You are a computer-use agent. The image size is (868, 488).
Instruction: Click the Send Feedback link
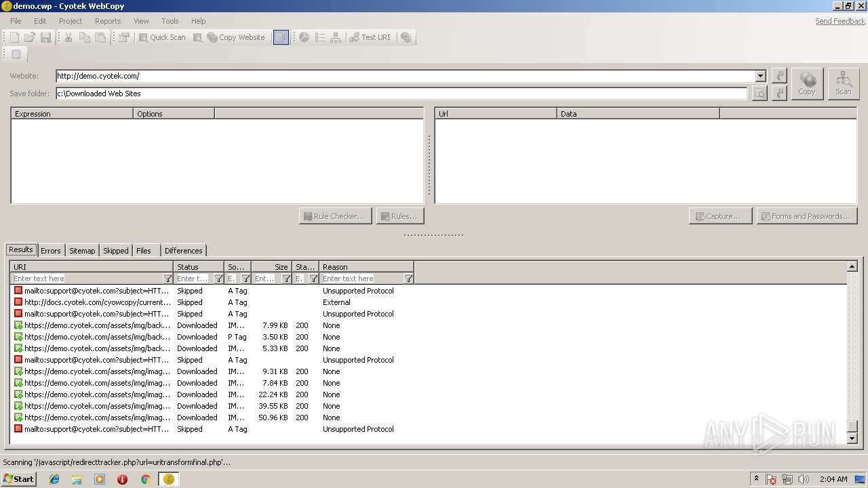tap(840, 21)
